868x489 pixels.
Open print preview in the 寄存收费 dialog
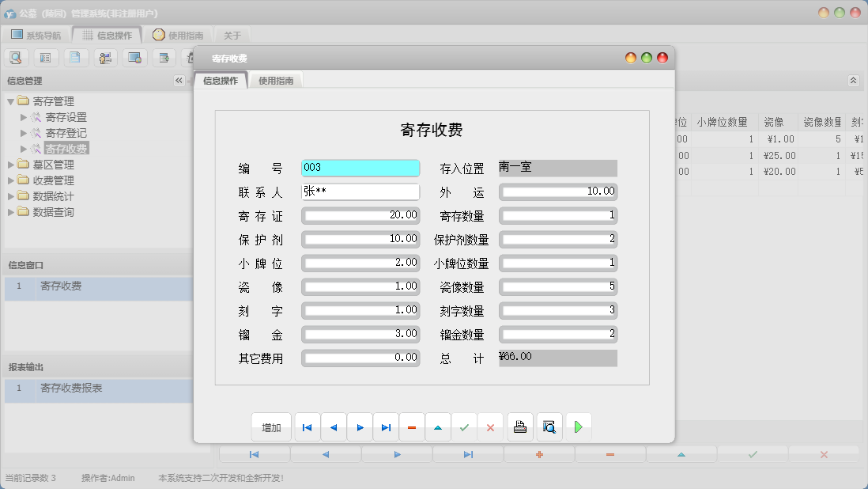point(548,426)
